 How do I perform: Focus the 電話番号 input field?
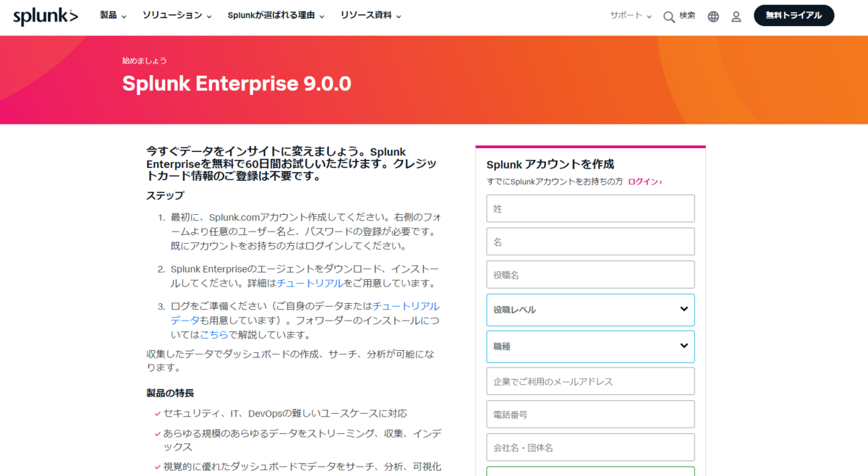590,415
